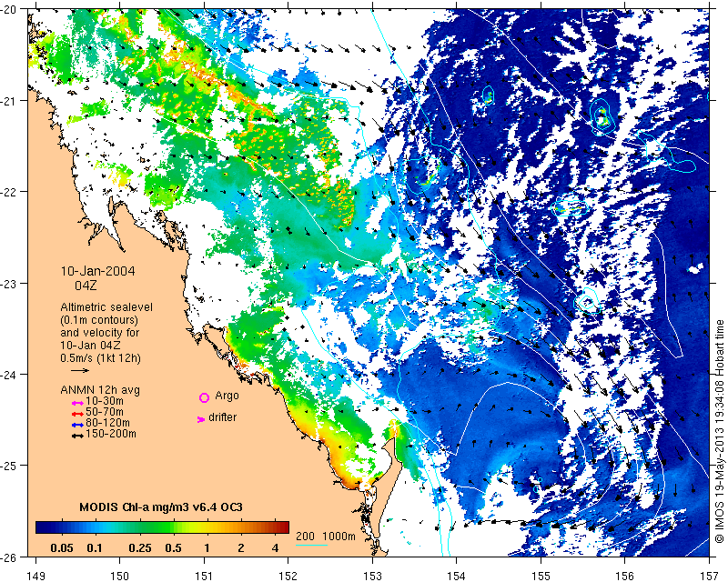728x582 pixels.
Task: Click the '(0.1m contours)' text
Action: [x=99, y=320]
